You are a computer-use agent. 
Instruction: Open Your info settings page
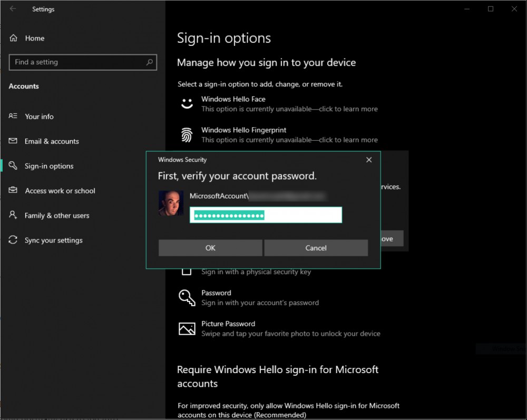click(40, 116)
